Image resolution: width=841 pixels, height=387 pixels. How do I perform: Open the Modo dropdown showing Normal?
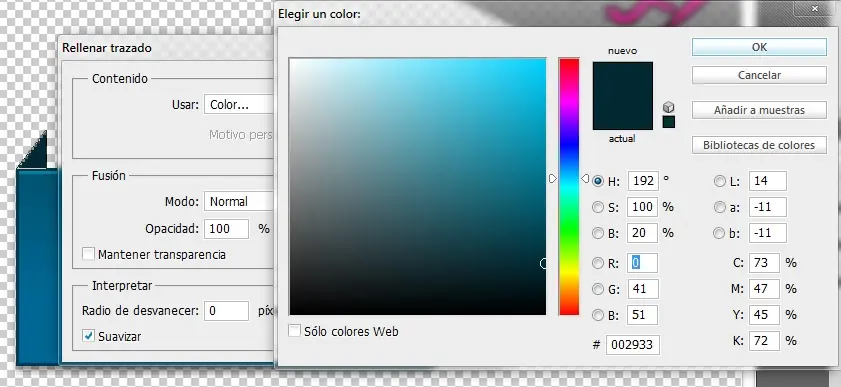(x=239, y=202)
